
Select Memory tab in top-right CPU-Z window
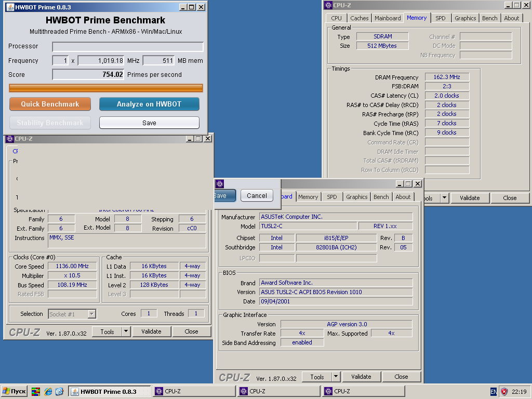point(417,18)
